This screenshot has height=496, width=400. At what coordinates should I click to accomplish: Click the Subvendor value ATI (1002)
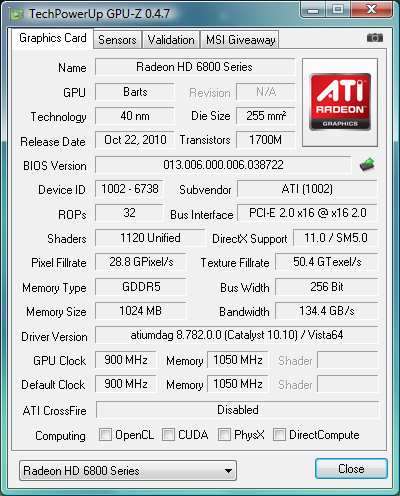click(307, 189)
